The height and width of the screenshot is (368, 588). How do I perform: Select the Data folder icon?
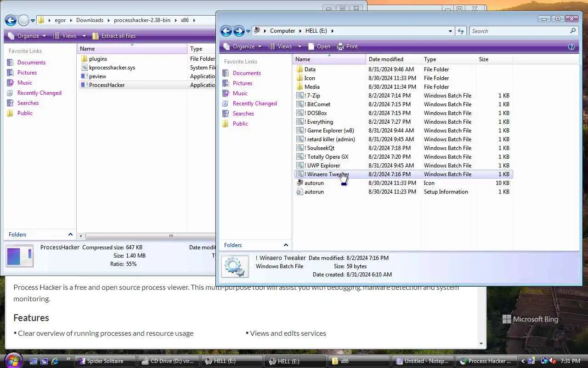300,69
